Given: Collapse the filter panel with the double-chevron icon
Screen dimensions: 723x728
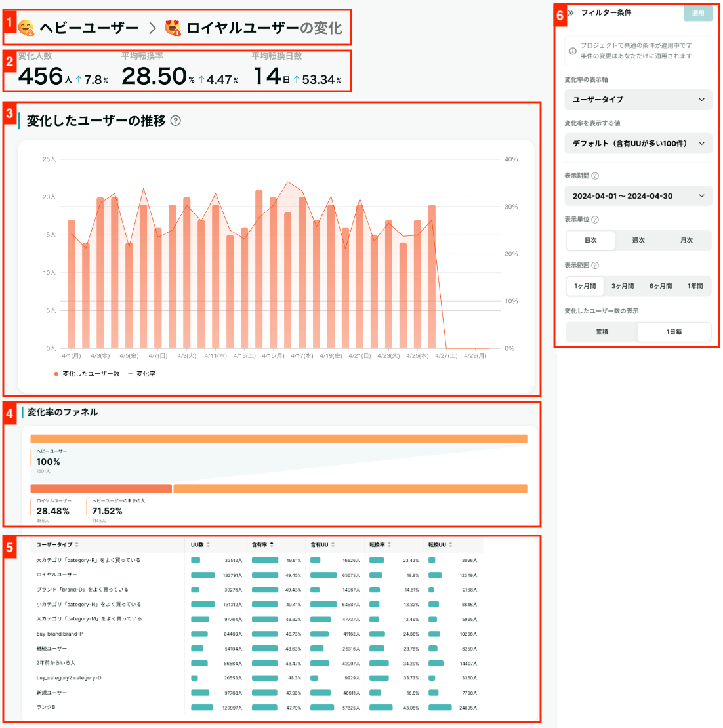Looking at the screenshot, I should [x=571, y=13].
